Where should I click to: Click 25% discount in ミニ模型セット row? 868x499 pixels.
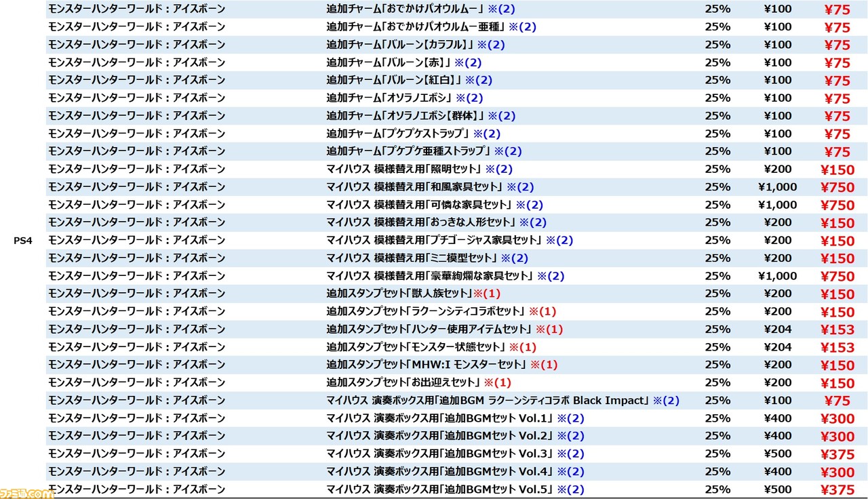[x=717, y=258]
